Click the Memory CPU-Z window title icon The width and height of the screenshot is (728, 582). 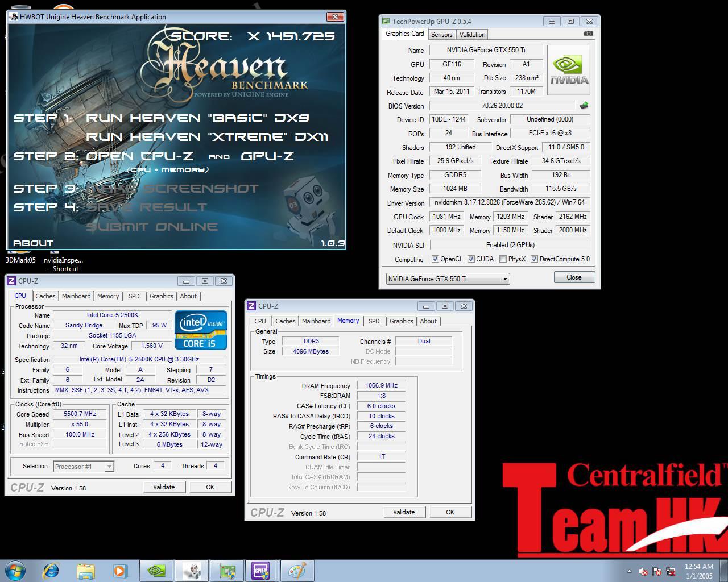click(x=251, y=306)
